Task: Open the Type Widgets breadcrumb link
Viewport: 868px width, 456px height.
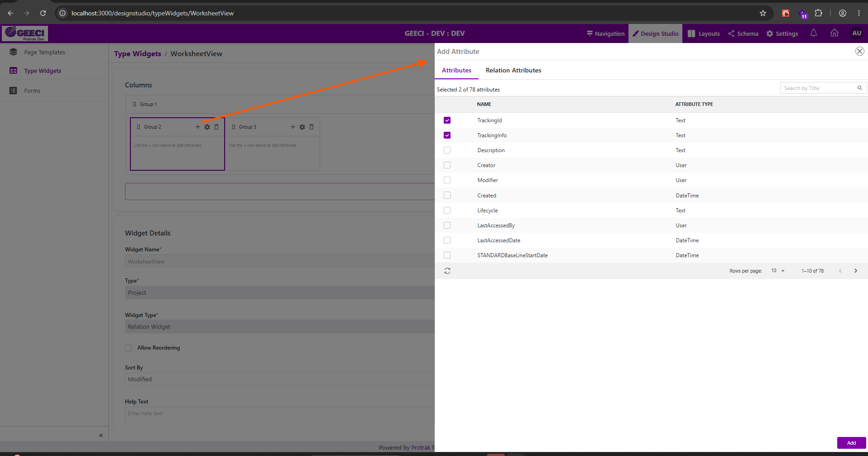Action: click(x=138, y=53)
